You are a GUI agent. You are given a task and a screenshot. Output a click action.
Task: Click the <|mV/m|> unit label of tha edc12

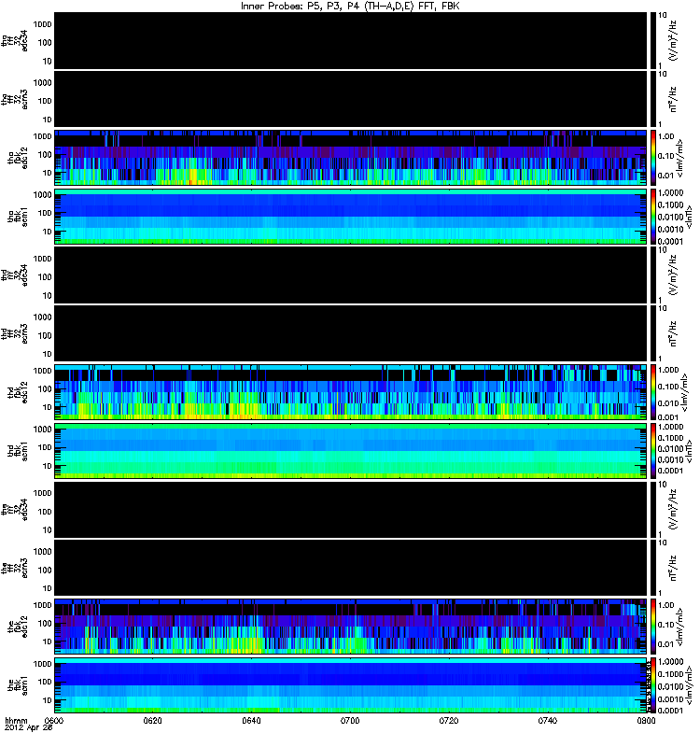[x=679, y=158]
